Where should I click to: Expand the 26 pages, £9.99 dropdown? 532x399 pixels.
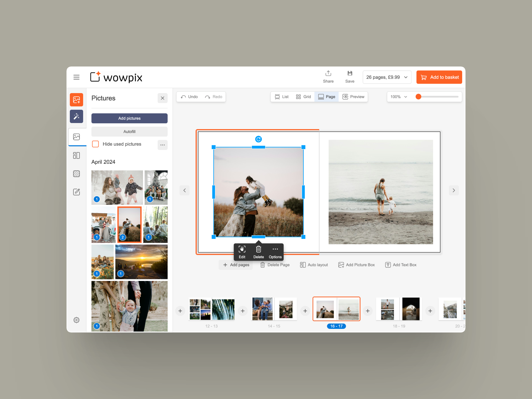(387, 77)
